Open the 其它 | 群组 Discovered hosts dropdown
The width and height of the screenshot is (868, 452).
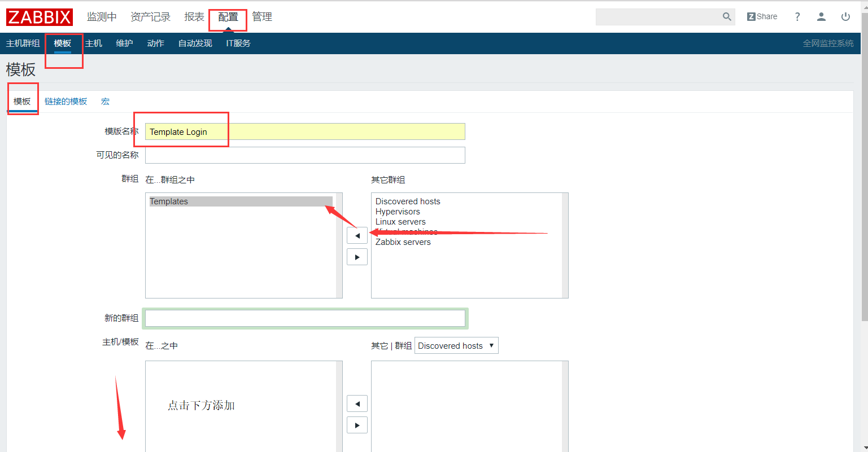pos(456,346)
